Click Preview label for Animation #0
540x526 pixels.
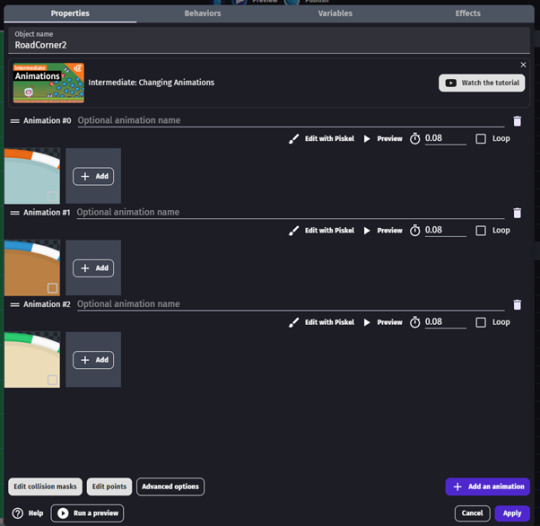[x=390, y=139]
